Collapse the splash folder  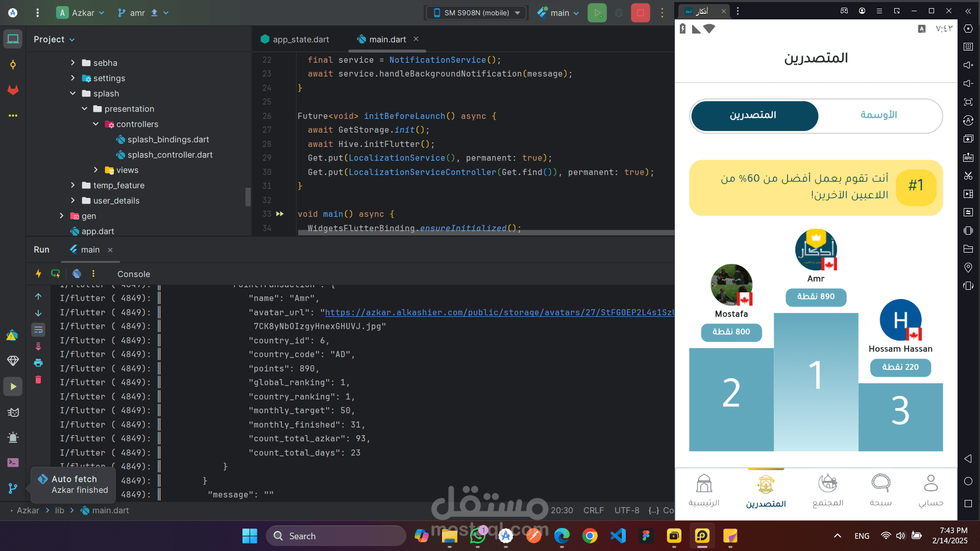[73, 93]
